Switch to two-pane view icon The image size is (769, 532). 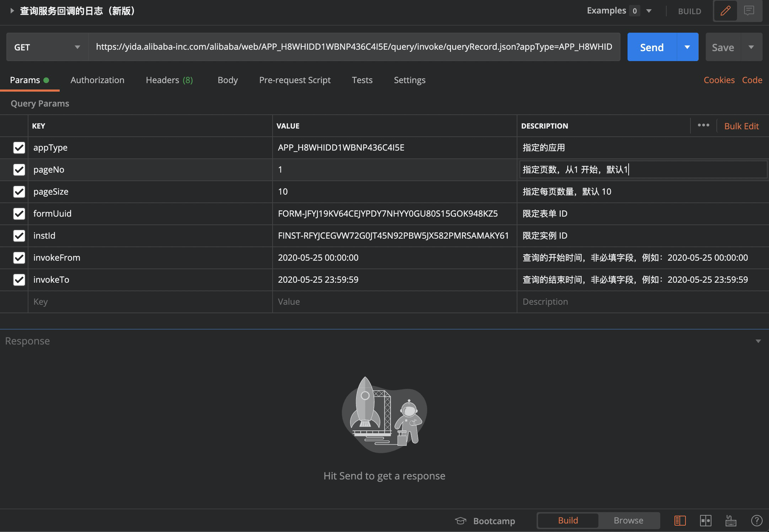[x=705, y=521]
